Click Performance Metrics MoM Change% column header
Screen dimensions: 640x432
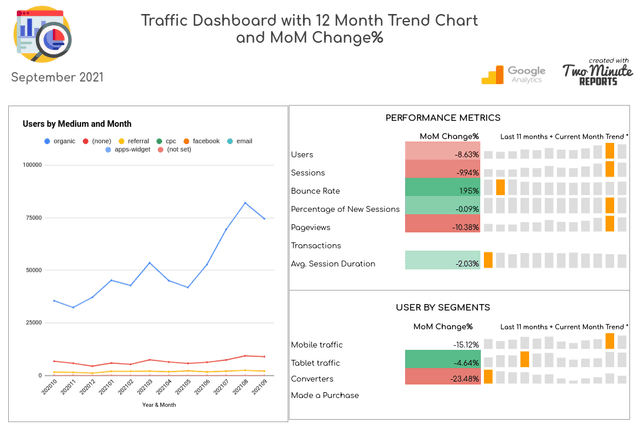pyautogui.click(x=449, y=136)
